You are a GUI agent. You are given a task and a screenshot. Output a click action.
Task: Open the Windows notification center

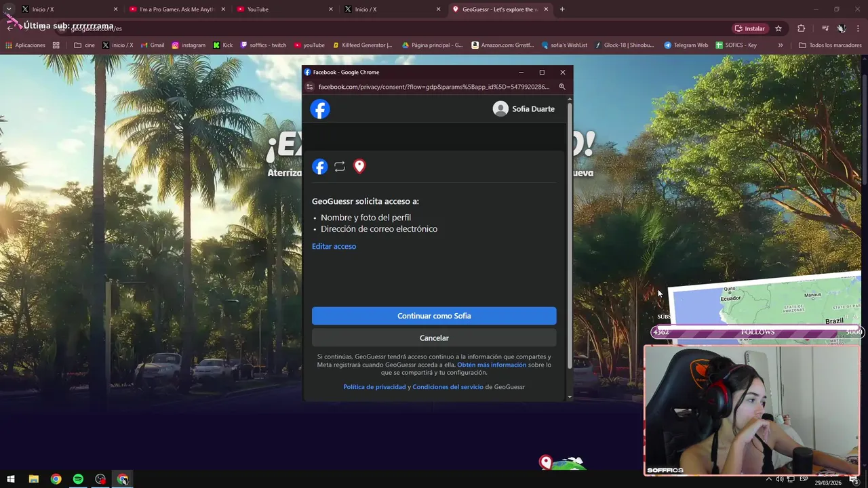854,479
